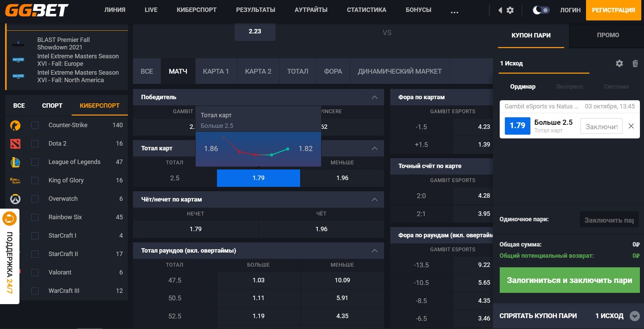Open АУТРАЙТЫ menu item
Viewport: 644px width, 329px height.
(311, 10)
